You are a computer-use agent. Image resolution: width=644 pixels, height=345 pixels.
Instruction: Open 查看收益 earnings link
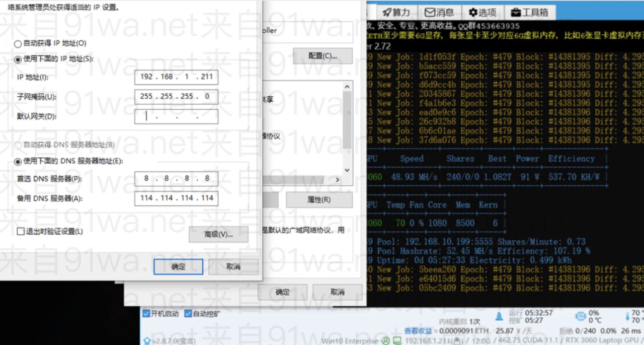click(x=418, y=331)
